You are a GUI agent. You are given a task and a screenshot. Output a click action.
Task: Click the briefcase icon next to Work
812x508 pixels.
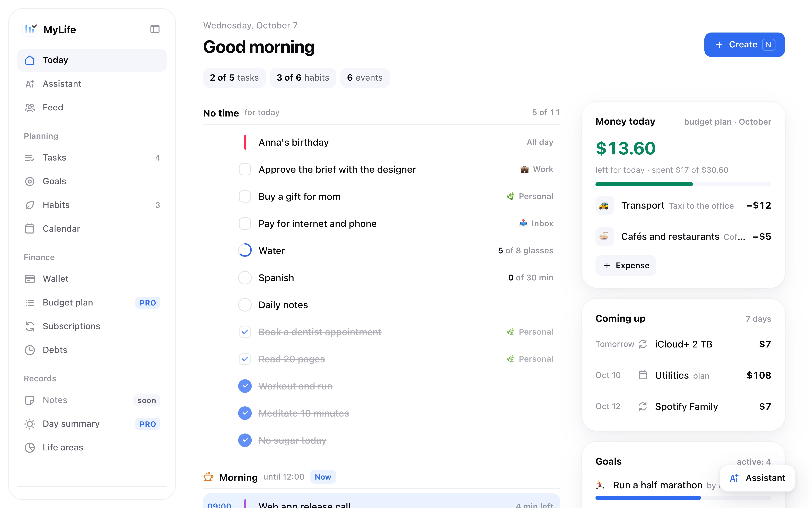coord(524,169)
